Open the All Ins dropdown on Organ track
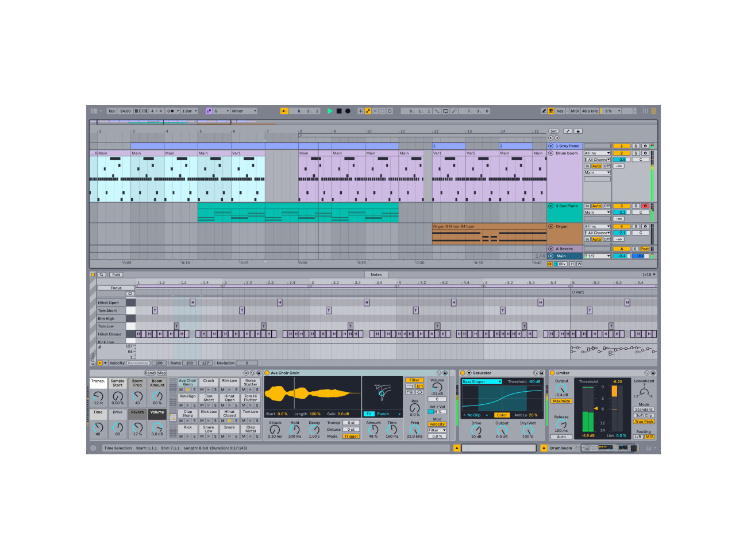Image resolution: width=747 pixels, height=560 pixels. [596, 226]
